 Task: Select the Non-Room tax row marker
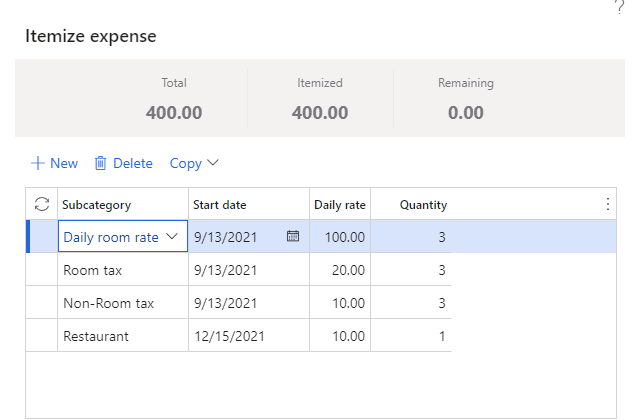point(42,303)
